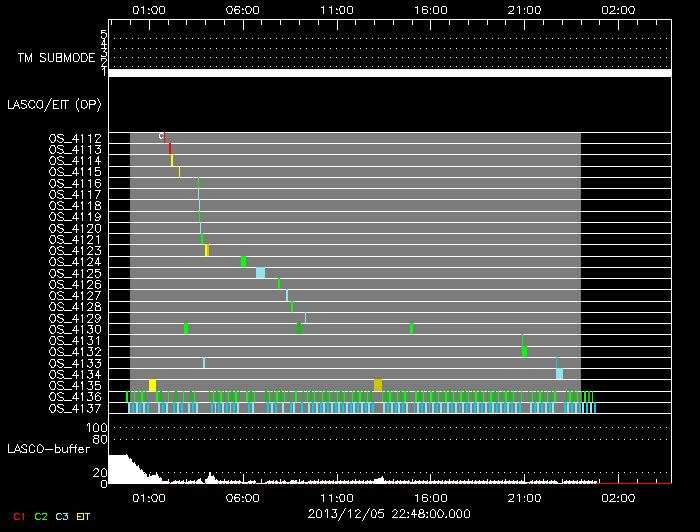Click the green block in row OS_4124

(x=243, y=262)
